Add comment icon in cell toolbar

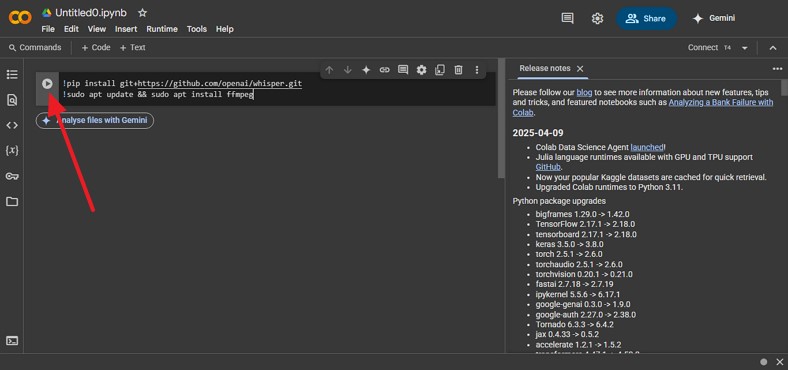403,70
